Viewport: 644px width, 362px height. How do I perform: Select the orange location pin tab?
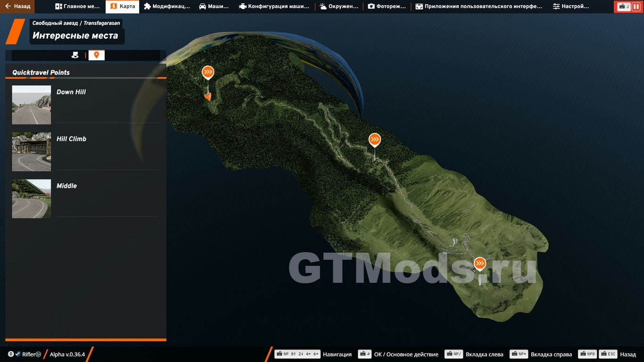point(97,55)
